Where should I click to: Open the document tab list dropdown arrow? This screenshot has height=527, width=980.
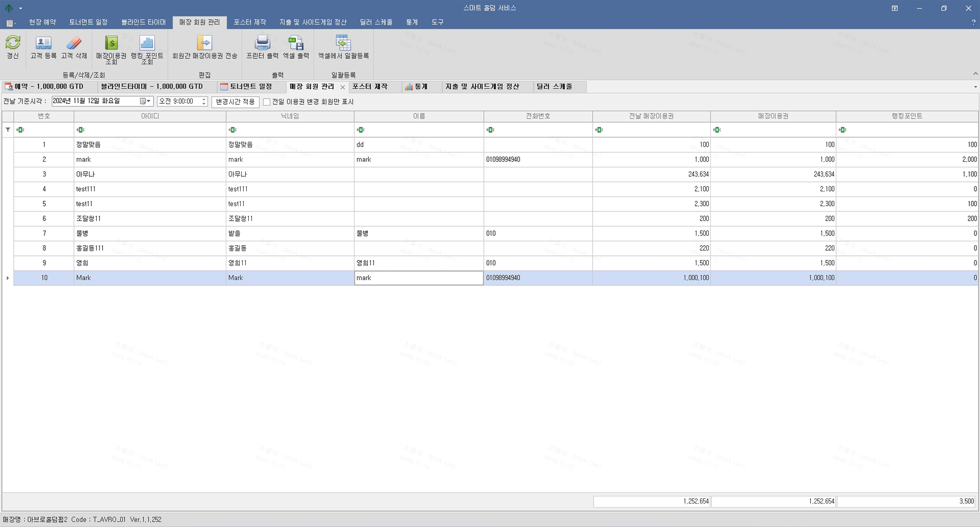click(975, 87)
